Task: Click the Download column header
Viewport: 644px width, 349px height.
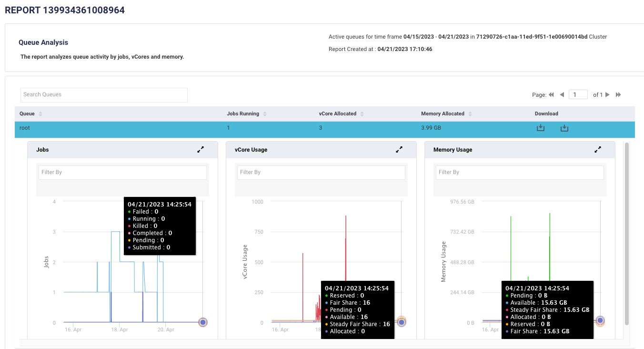Action: click(546, 114)
